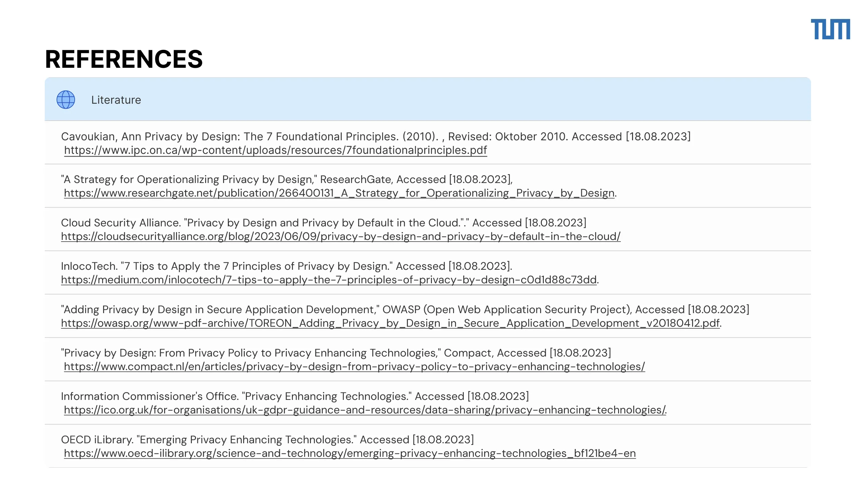Click the TUM logo
The height and width of the screenshot is (488, 868).
(x=830, y=29)
